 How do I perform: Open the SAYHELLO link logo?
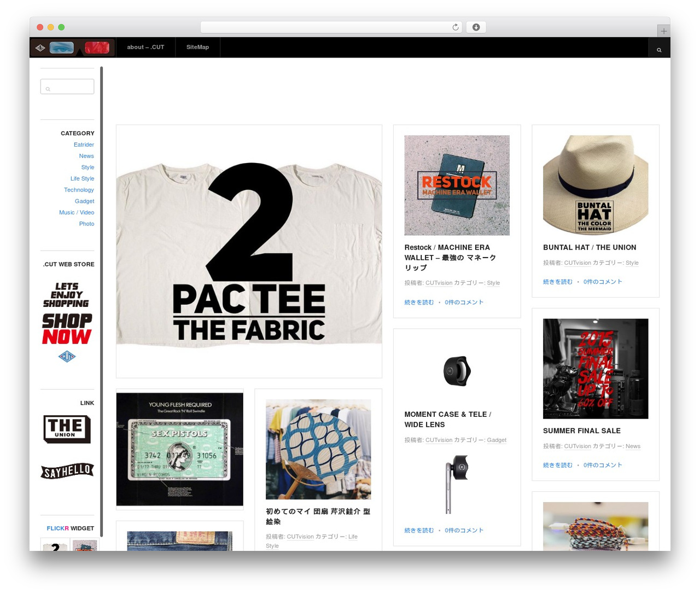[x=67, y=471]
